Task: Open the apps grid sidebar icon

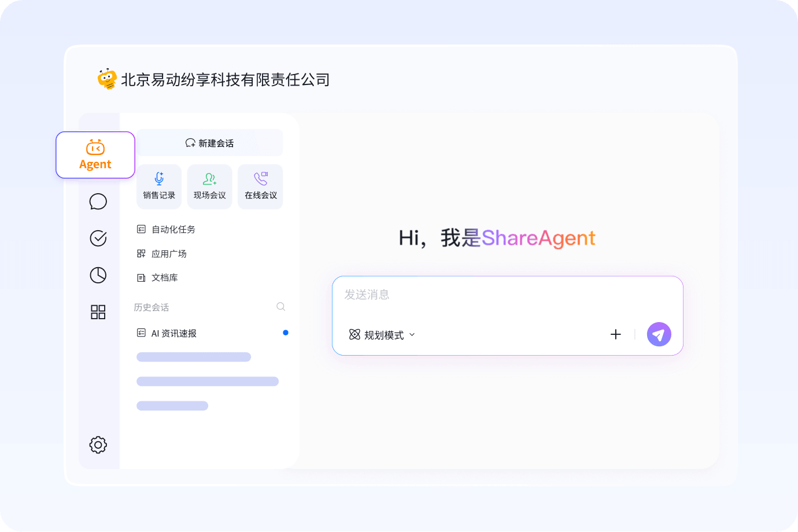Action: point(98,312)
